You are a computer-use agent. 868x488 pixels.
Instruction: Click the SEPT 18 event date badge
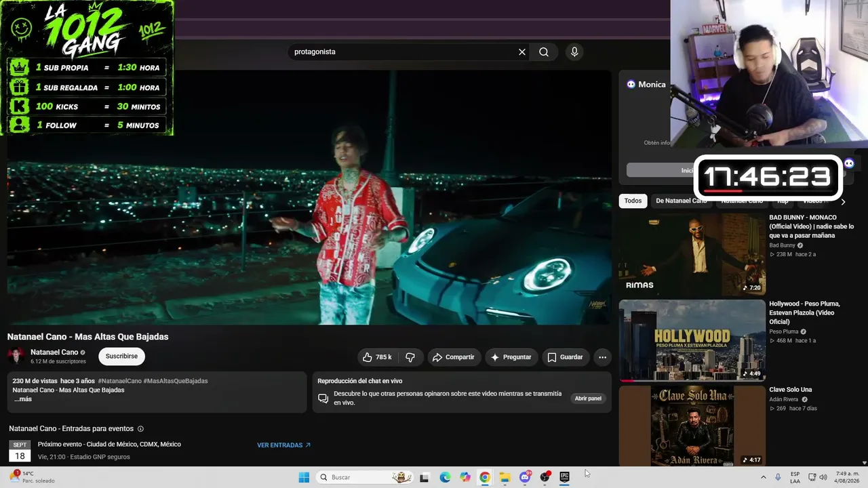click(20, 451)
